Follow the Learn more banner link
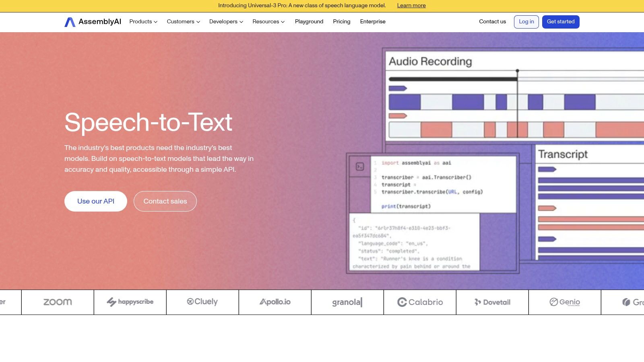The height and width of the screenshot is (362, 644). click(411, 6)
